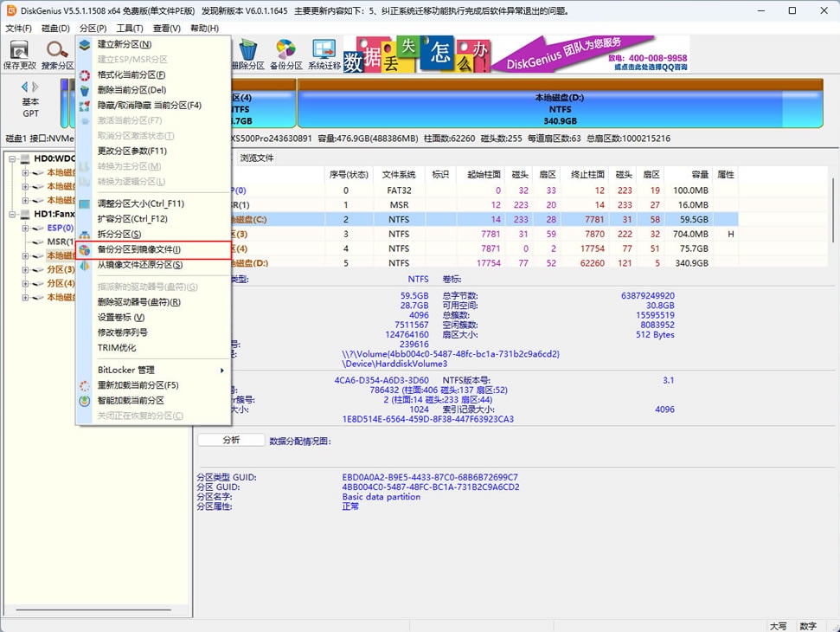Click the 系统迁移 (System migration) toolbar icon
Screen dimensions: 840x632
pyautogui.click(x=324, y=53)
